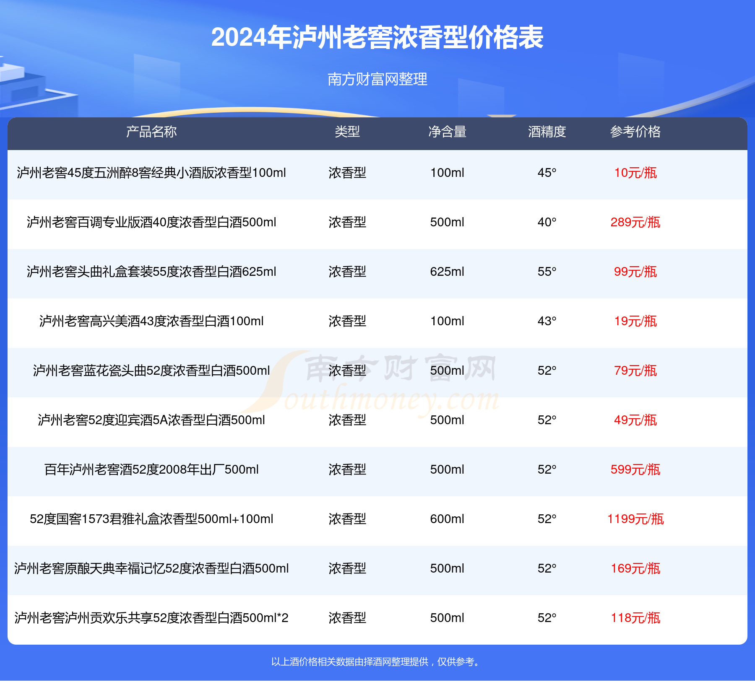Viewport: 755px width, 700px height.
Task: Click 500ml net content in 百调专业版 row
Action: coord(447,222)
